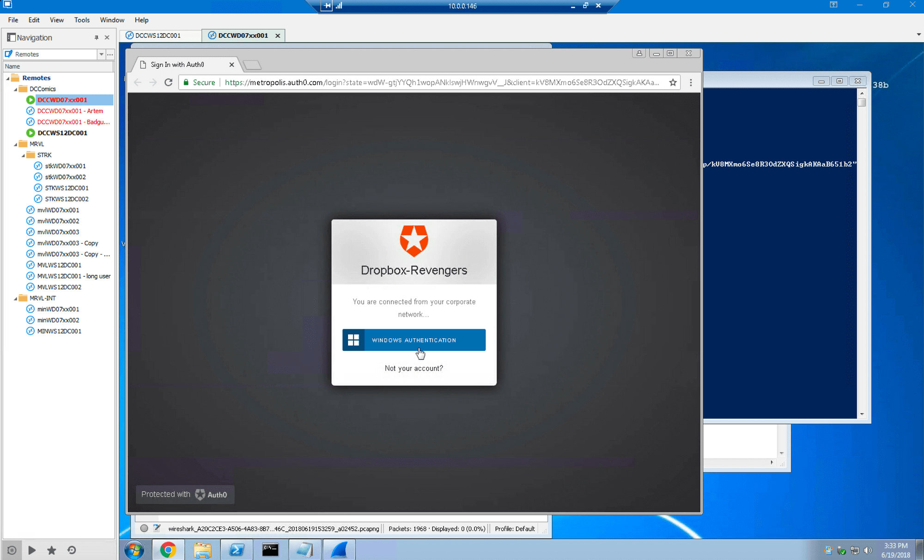924x560 pixels.
Task: Click the browser bookmark star icon
Action: (x=673, y=82)
